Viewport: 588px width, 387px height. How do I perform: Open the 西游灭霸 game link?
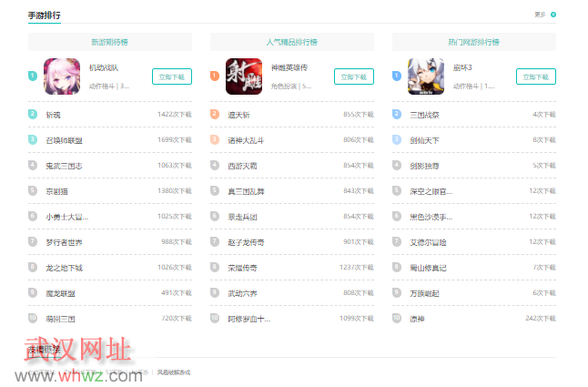point(242,166)
